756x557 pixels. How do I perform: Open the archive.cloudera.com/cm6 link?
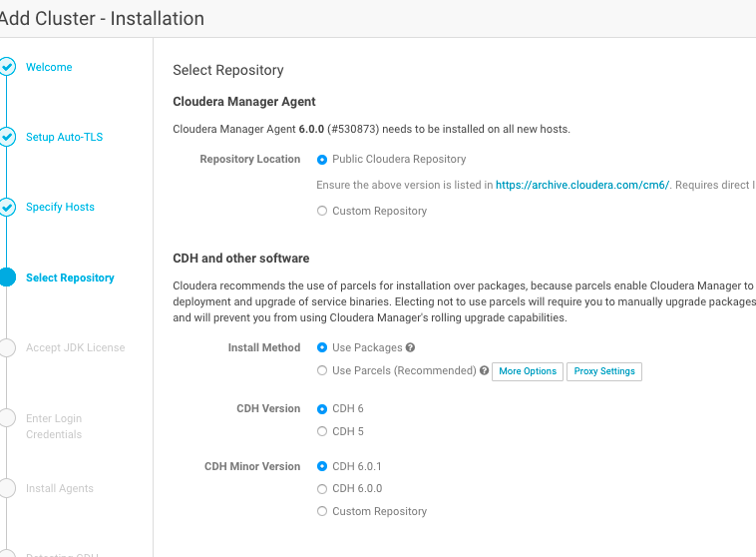tap(582, 185)
